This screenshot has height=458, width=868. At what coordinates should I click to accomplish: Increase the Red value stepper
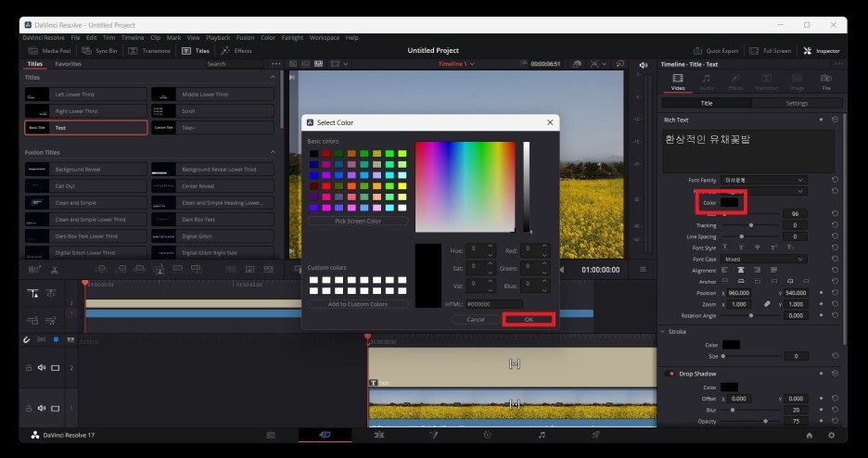pos(544,247)
